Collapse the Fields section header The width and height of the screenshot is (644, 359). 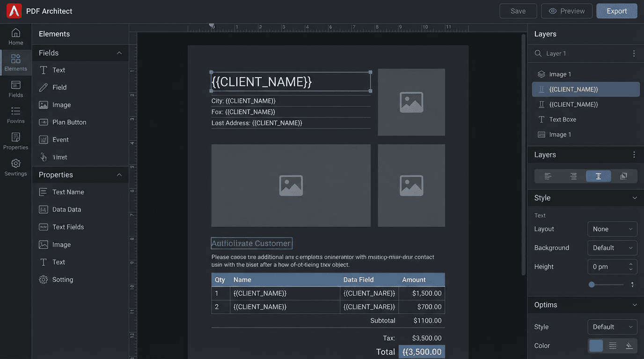pos(119,53)
